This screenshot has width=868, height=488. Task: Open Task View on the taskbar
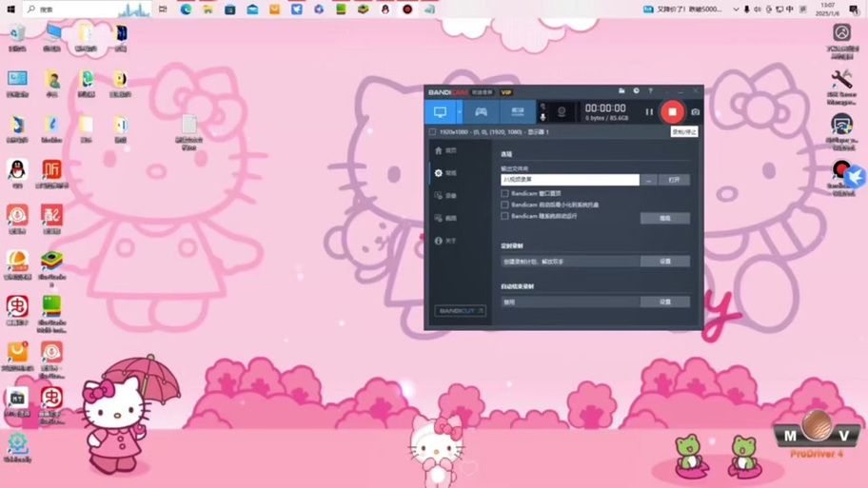click(x=163, y=9)
